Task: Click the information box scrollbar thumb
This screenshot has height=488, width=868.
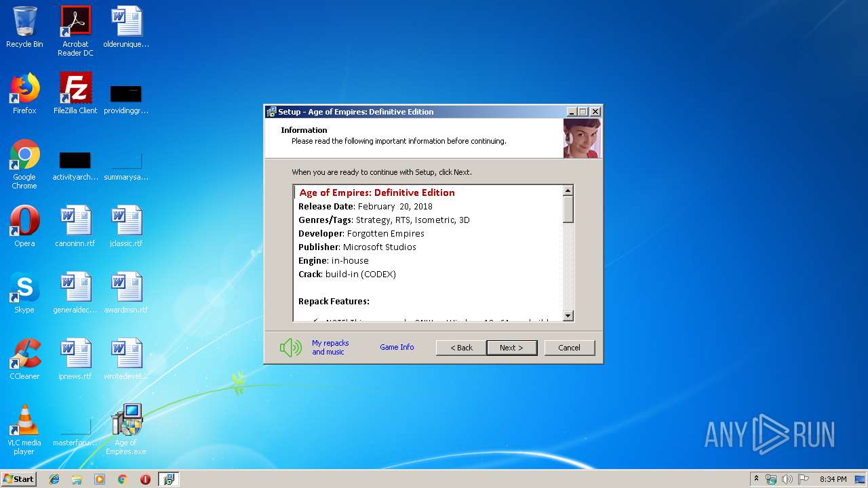Action: click(568, 209)
